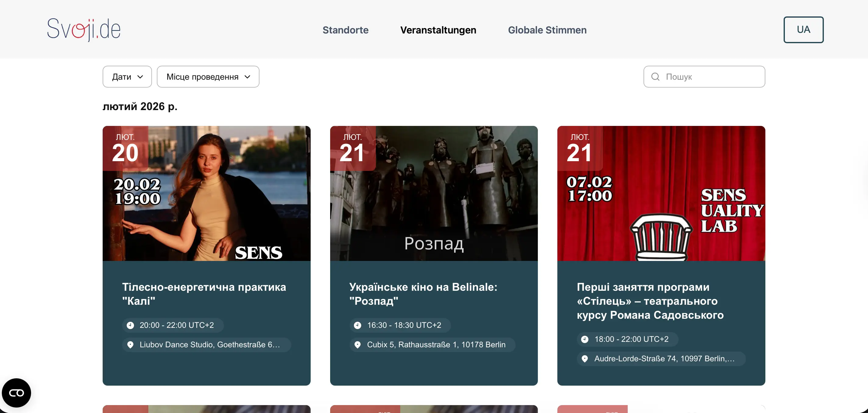The height and width of the screenshot is (413, 868).
Task: Go to Veranstaltungen page
Action: [438, 30]
